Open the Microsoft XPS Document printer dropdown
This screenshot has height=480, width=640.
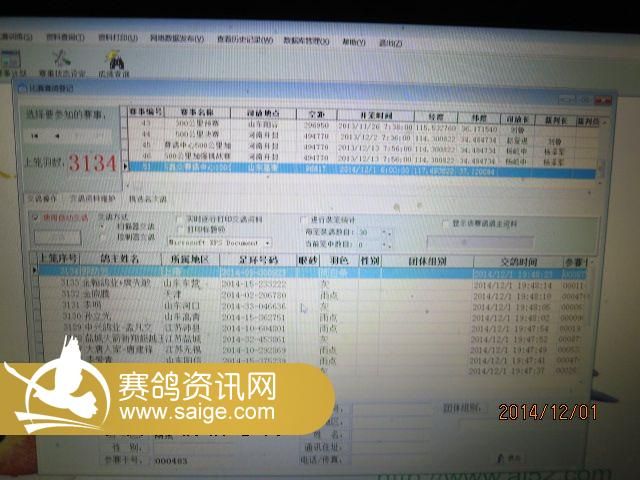pos(267,242)
